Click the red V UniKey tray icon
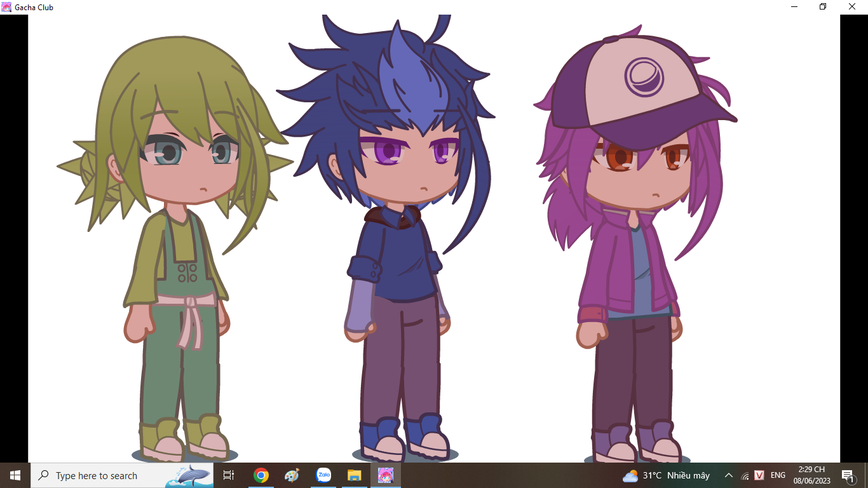Screen dimensions: 868x488 pyautogui.click(x=759, y=475)
